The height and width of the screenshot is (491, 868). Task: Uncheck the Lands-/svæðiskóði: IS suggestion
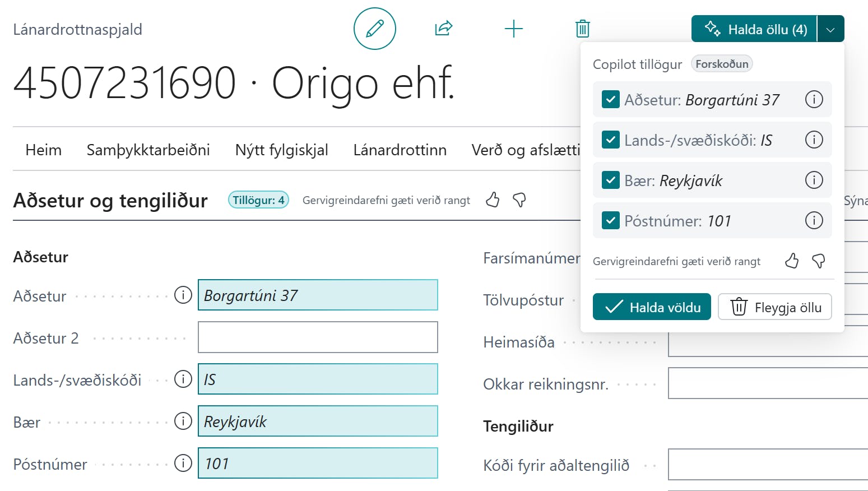(x=610, y=140)
